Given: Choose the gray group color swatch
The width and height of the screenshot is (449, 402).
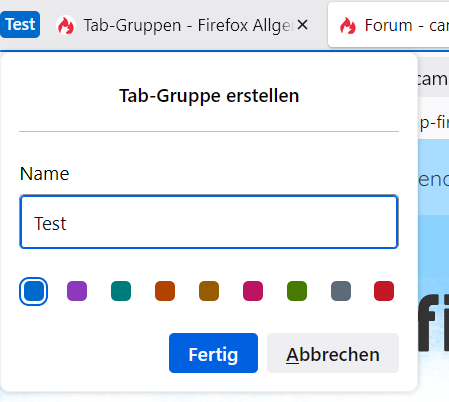Looking at the screenshot, I should click(x=341, y=291).
